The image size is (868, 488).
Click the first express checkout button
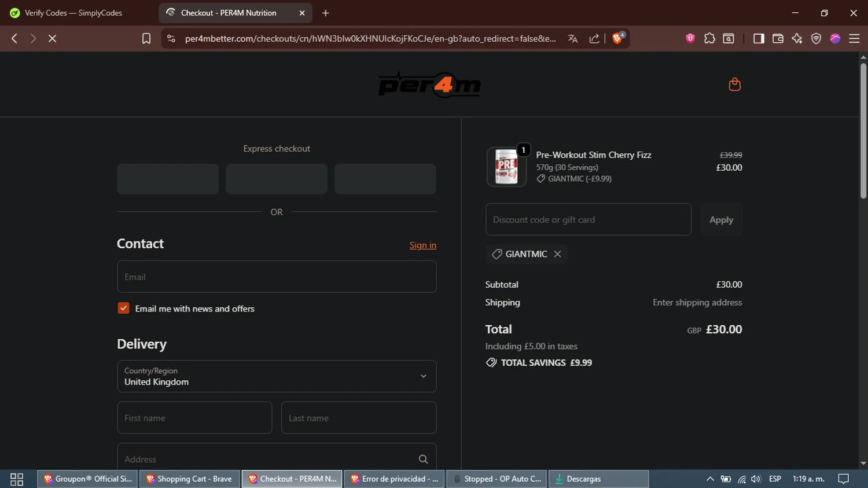click(x=168, y=179)
